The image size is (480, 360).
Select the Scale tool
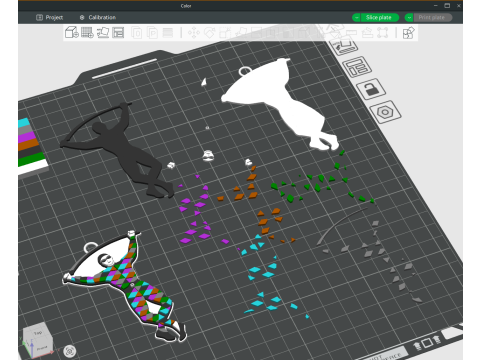pyautogui.click(x=225, y=33)
